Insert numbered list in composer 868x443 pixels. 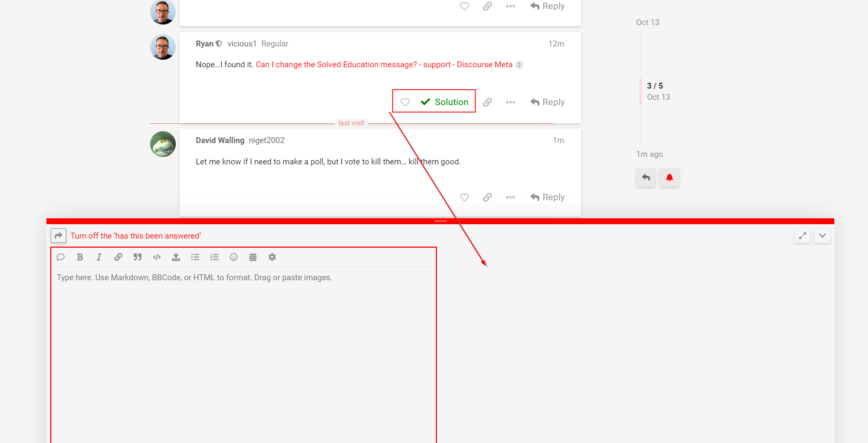(x=214, y=257)
